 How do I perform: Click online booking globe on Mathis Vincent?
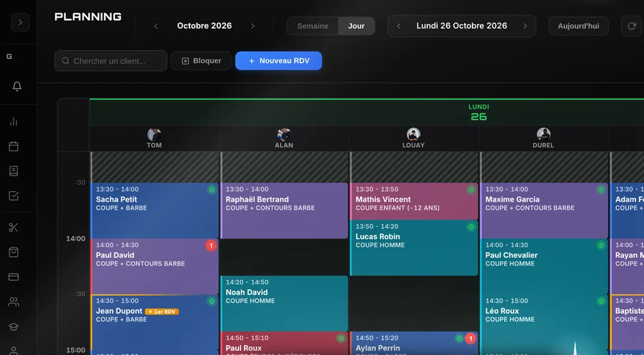[x=471, y=189]
